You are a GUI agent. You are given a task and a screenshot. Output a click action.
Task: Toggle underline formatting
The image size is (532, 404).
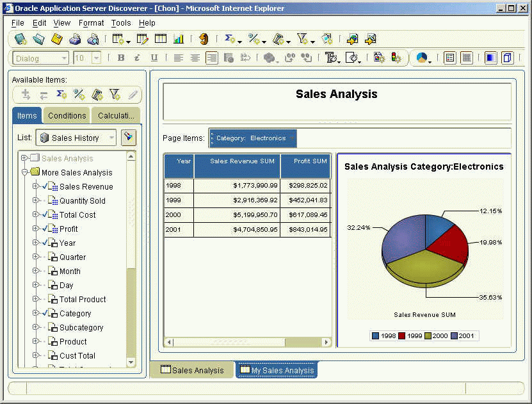point(154,58)
